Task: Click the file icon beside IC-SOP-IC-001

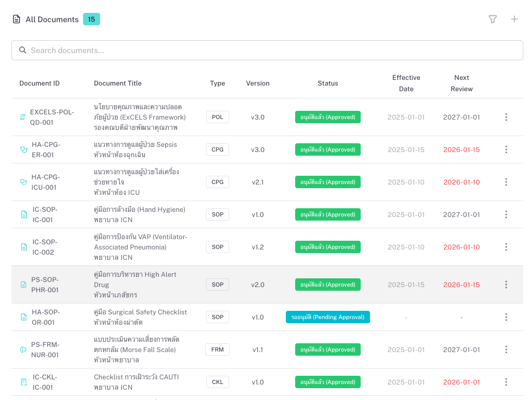Action: tap(24, 214)
